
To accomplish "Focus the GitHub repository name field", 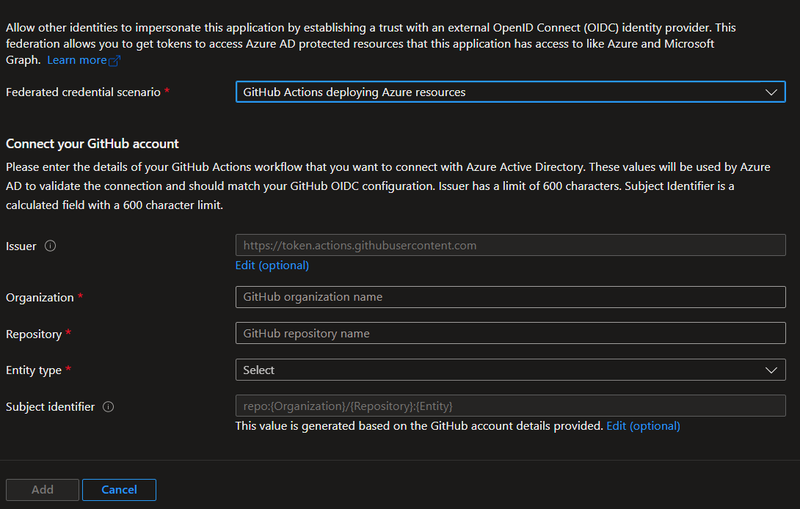I will 510,333.
